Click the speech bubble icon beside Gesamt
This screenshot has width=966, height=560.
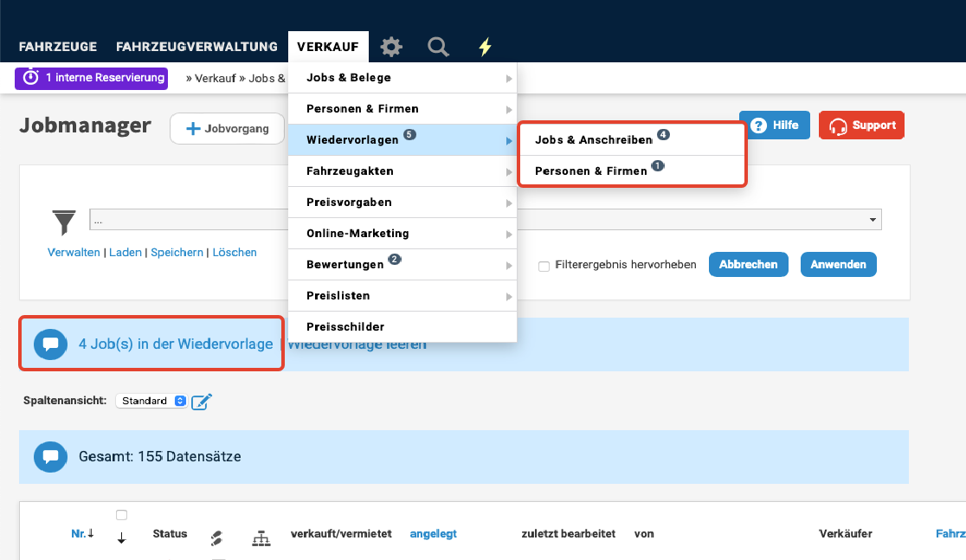(50, 457)
